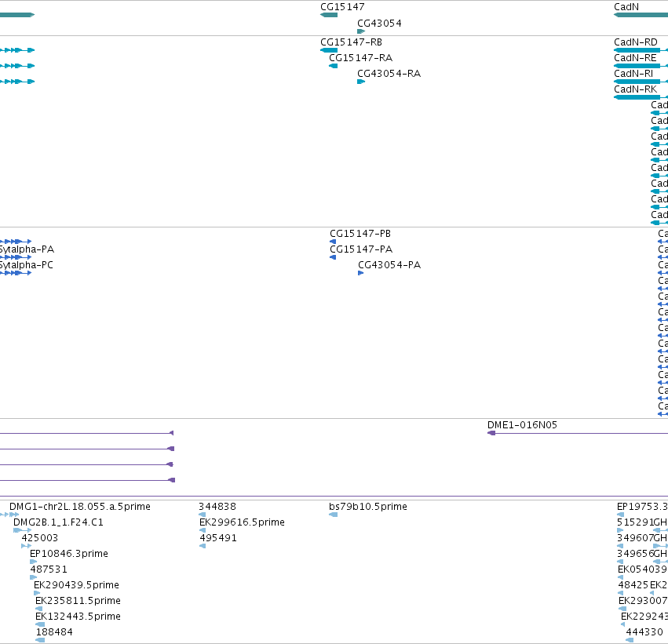Viewport: 668px width, 644px height.
Task: Click the EK290439.5prime EST label
Action: (x=76, y=585)
